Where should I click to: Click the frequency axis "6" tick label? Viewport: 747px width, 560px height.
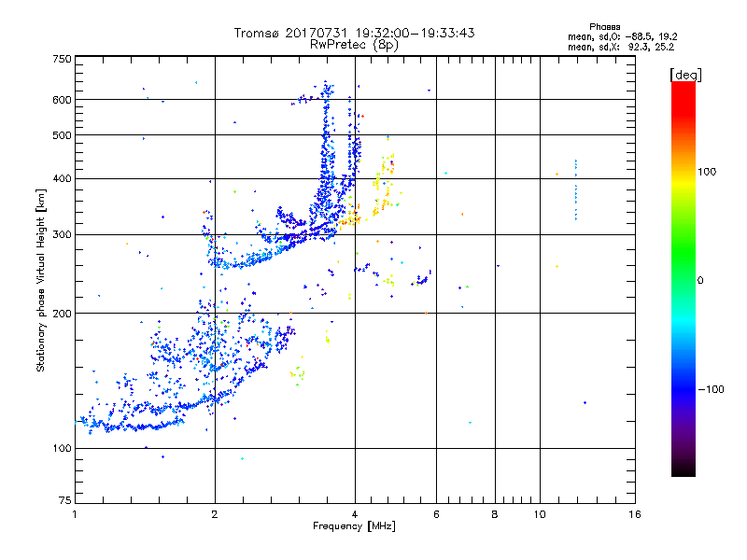pos(436,514)
